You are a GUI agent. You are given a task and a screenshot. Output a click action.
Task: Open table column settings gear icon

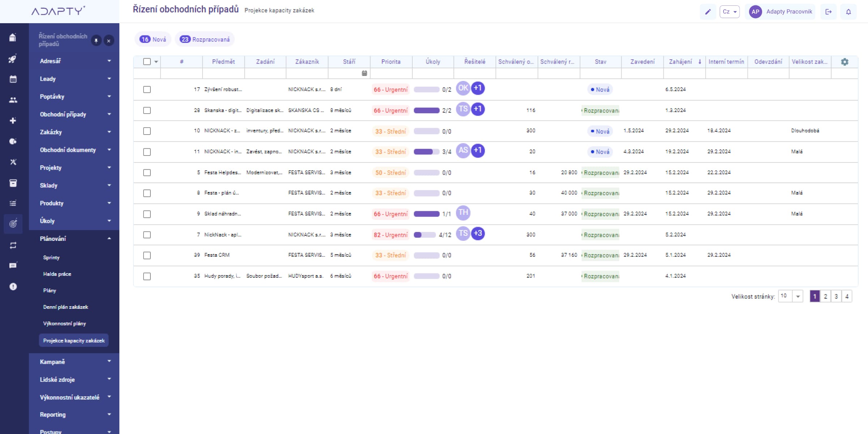point(844,62)
